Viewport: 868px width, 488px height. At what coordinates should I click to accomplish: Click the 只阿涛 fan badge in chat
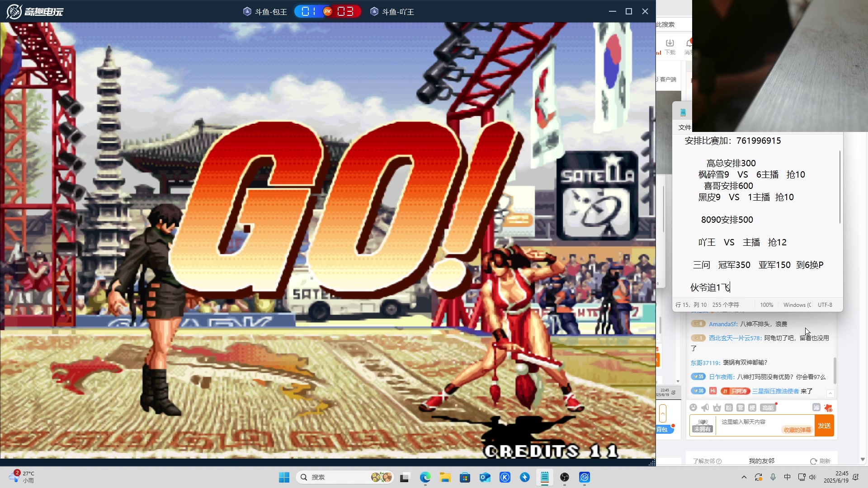point(736,391)
